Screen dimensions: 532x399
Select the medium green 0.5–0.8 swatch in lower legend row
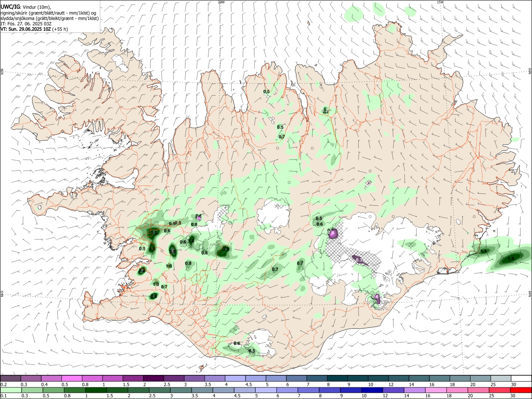(x=54, y=390)
